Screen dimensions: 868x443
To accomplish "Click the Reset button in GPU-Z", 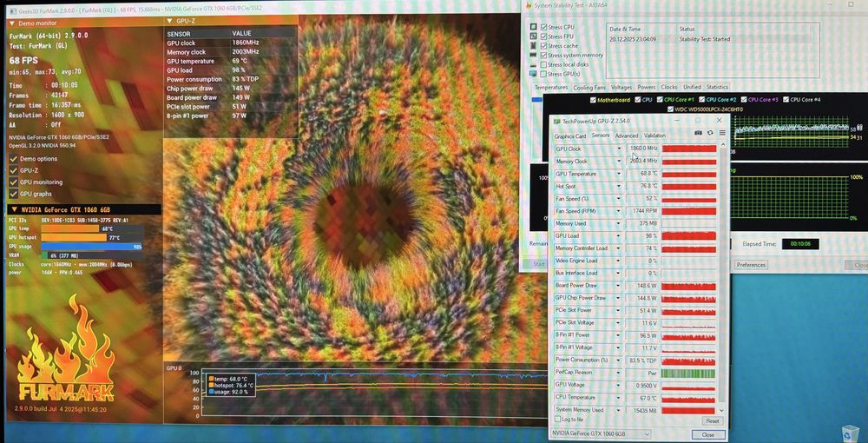I will point(713,420).
